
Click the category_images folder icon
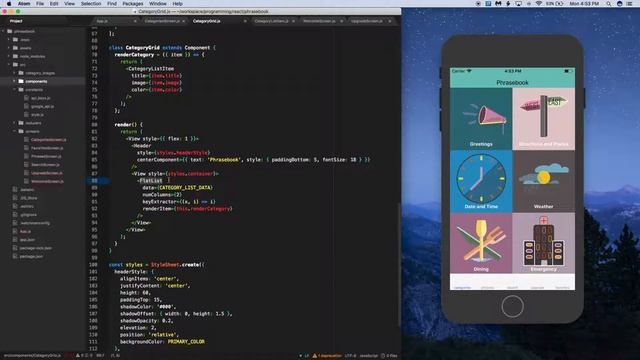pyautogui.click(x=21, y=73)
